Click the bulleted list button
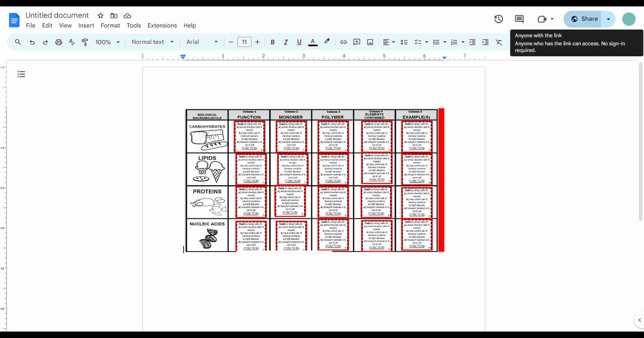The width and height of the screenshot is (644, 338). tap(436, 42)
